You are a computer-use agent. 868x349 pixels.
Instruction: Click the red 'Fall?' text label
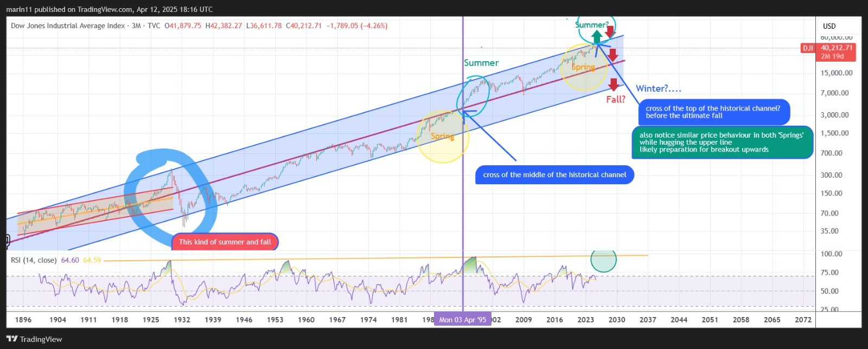tap(616, 100)
